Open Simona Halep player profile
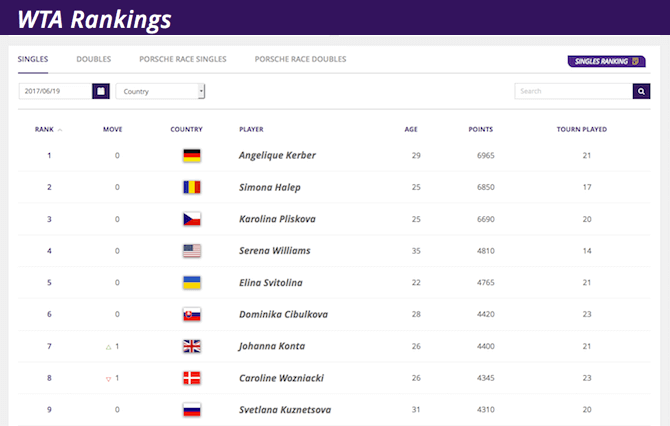The width and height of the screenshot is (670, 426). (270, 187)
